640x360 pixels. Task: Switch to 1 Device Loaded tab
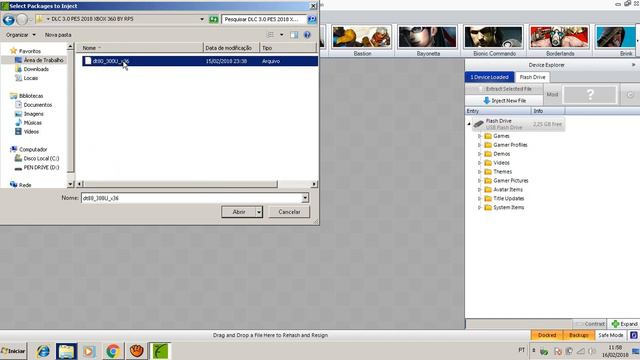tap(489, 77)
